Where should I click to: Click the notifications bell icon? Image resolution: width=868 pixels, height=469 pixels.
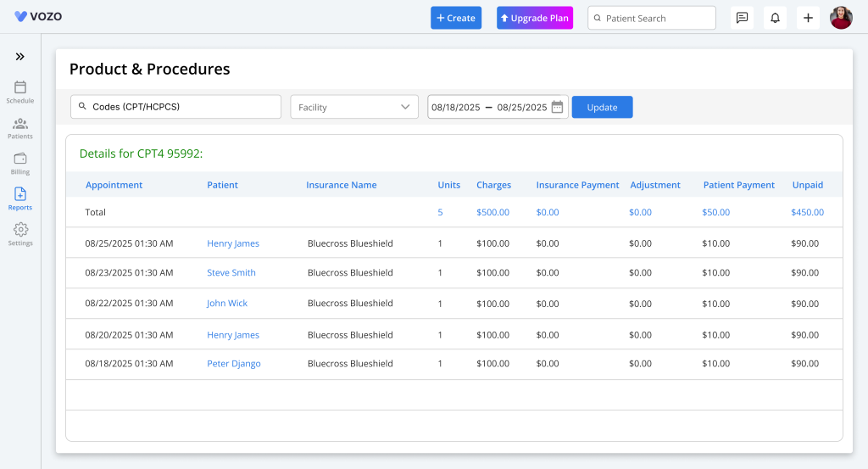point(775,18)
